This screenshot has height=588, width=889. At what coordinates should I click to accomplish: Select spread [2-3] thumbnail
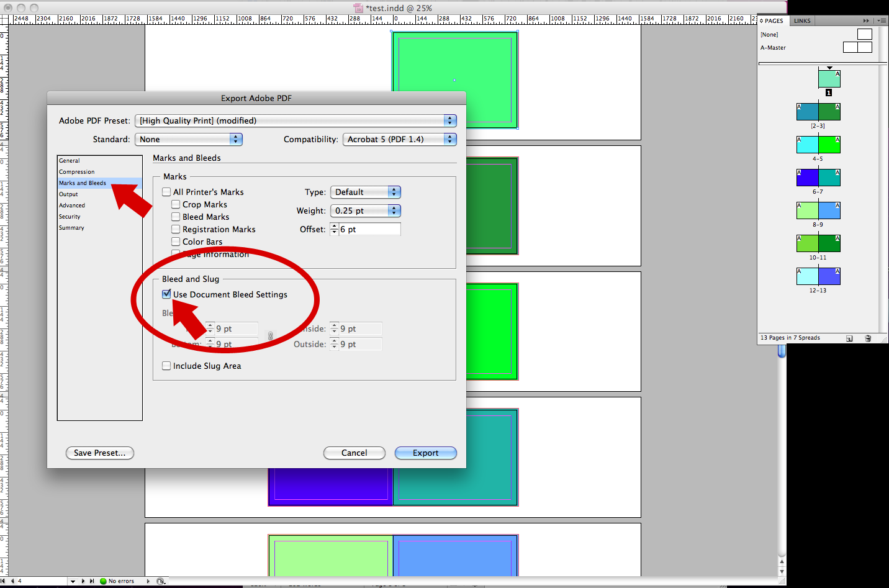(818, 112)
